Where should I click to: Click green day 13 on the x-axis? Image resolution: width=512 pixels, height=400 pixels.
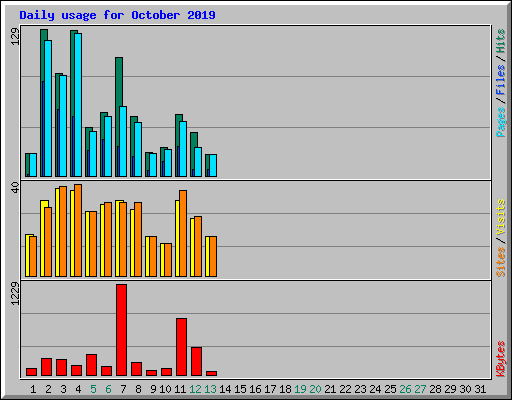tap(210, 389)
